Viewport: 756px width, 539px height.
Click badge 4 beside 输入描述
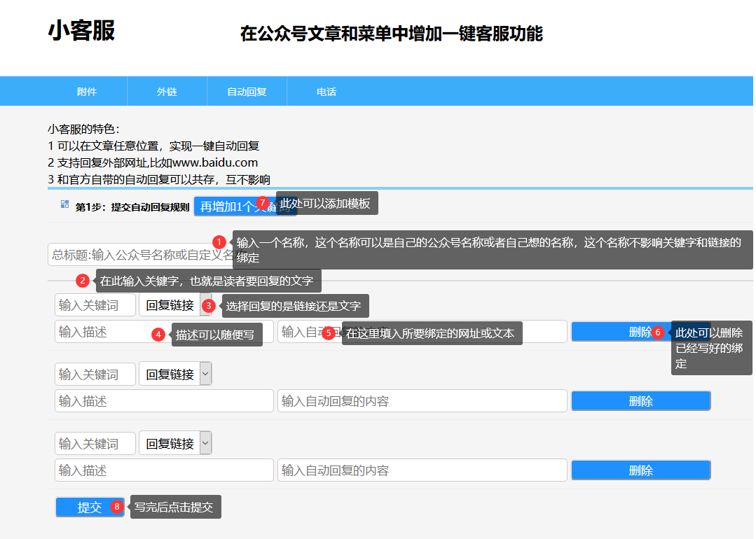pos(159,334)
